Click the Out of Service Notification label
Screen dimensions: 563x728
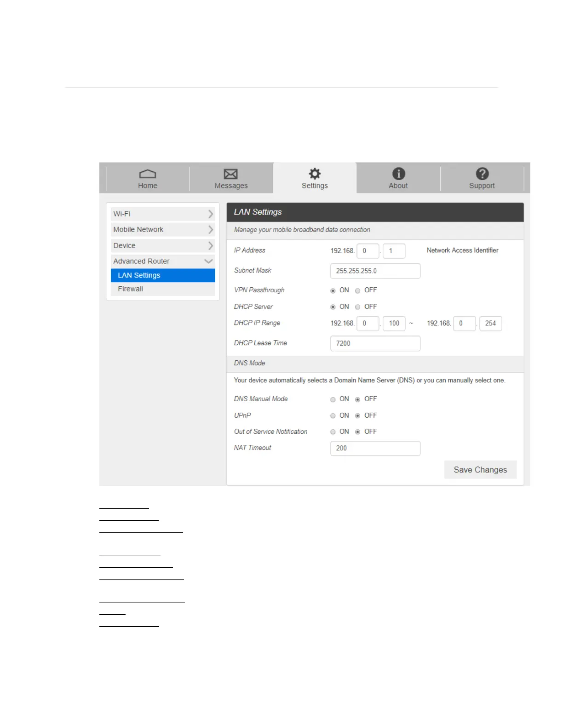(x=270, y=432)
